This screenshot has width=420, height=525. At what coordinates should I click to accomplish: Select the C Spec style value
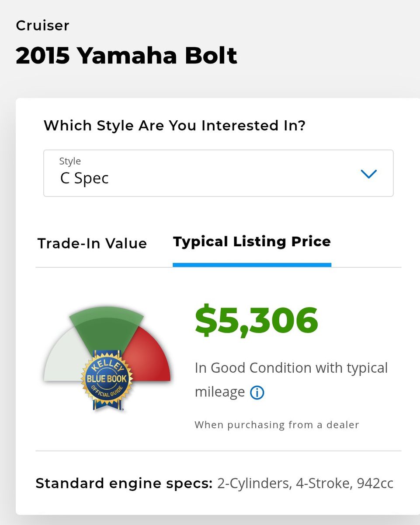(x=84, y=178)
